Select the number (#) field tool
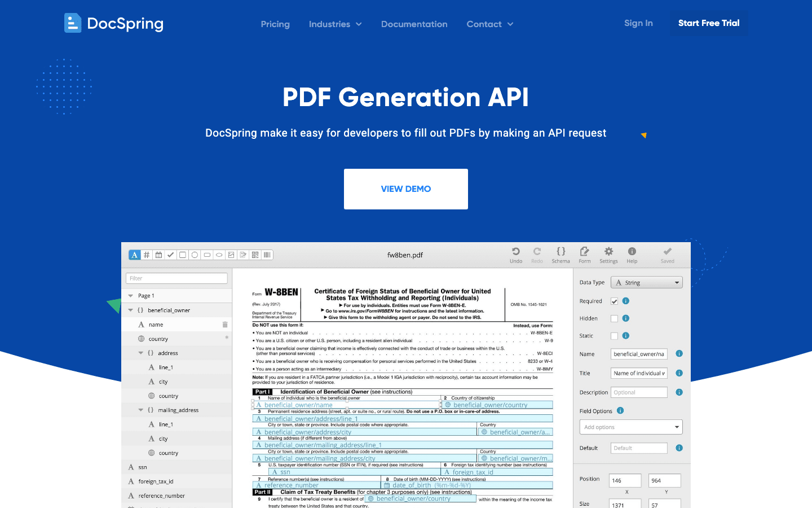The width and height of the screenshot is (812, 508). tap(147, 255)
